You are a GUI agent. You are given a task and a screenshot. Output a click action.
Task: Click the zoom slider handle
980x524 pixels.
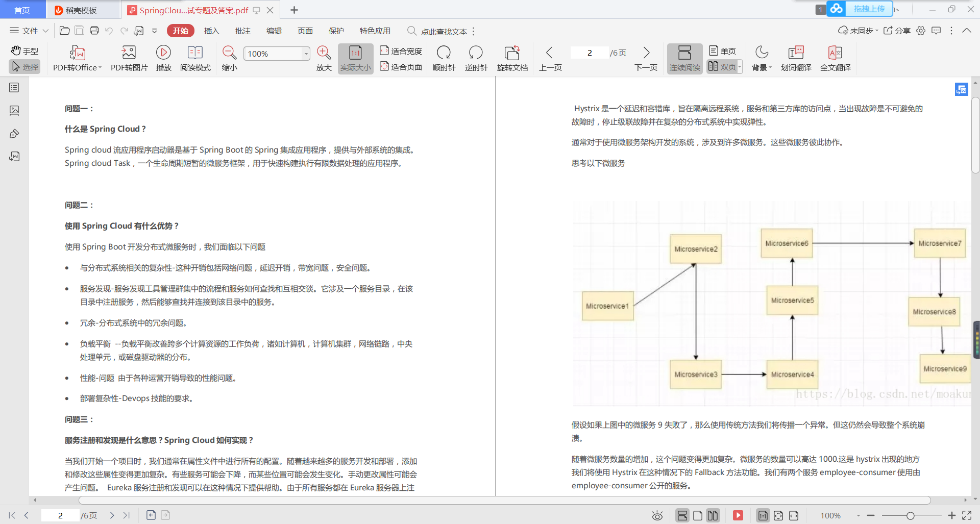coord(910,516)
